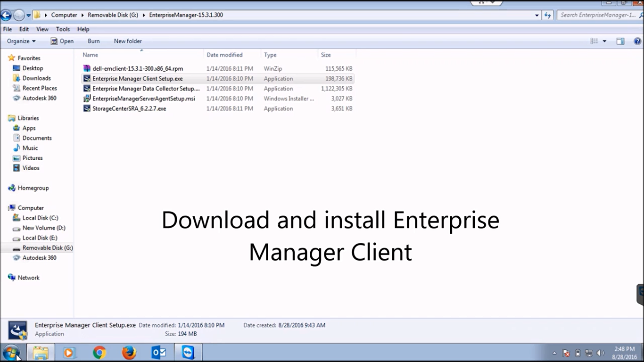Open Explorer Help via the question mark
This screenshot has height=362, width=644.
(x=637, y=41)
